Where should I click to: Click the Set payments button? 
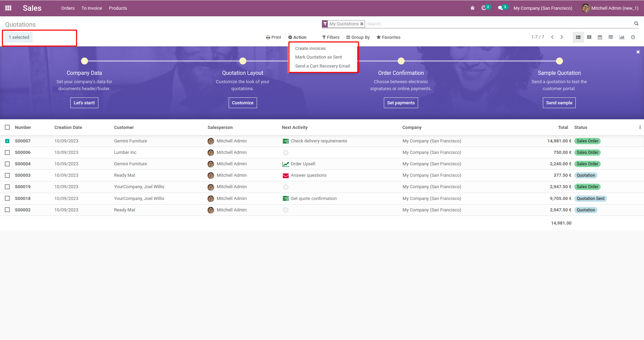point(401,103)
